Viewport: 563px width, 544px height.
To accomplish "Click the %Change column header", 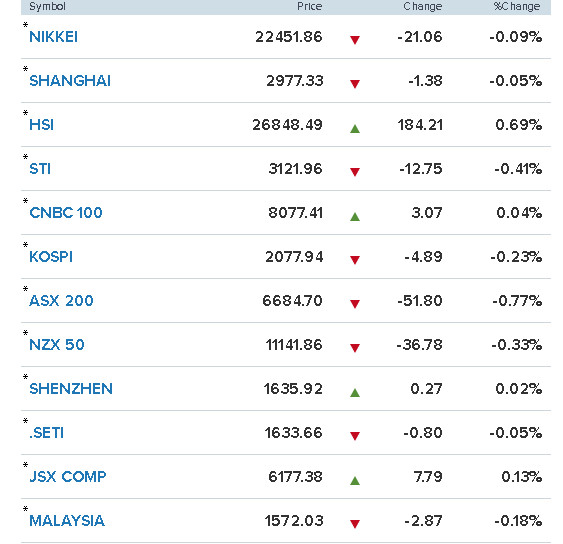I will coord(517,6).
